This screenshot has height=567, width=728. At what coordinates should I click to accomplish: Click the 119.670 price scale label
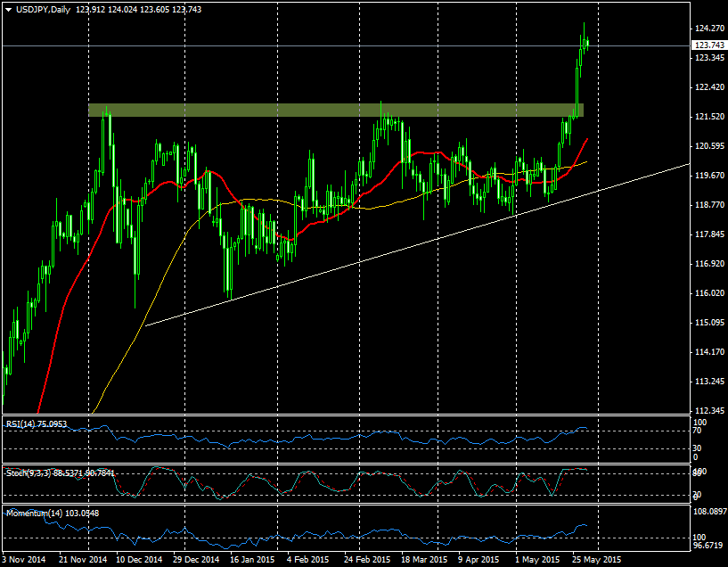coord(708,176)
